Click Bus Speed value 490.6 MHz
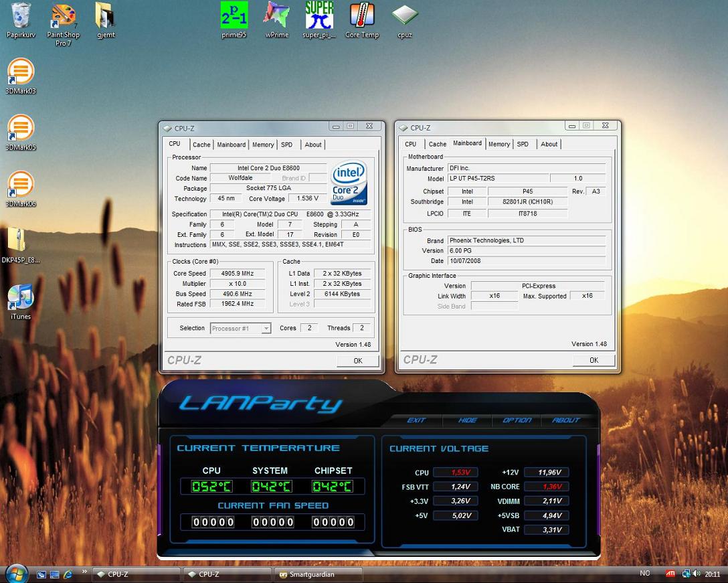728x583 pixels. pos(238,294)
